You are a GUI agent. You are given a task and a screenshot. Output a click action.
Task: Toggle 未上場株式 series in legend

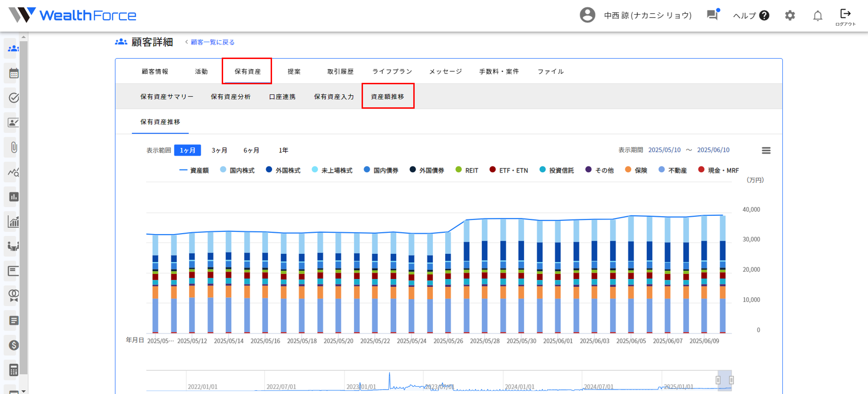(332, 170)
